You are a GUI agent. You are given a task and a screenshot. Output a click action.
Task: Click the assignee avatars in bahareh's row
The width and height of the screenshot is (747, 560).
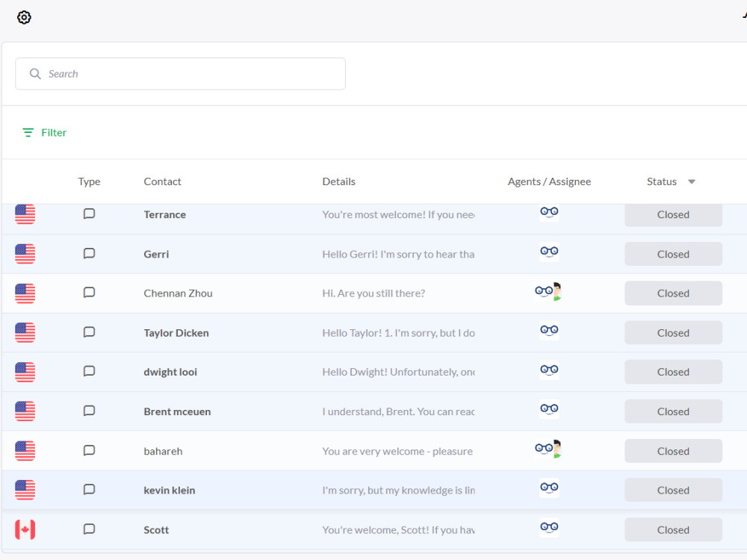click(x=548, y=449)
